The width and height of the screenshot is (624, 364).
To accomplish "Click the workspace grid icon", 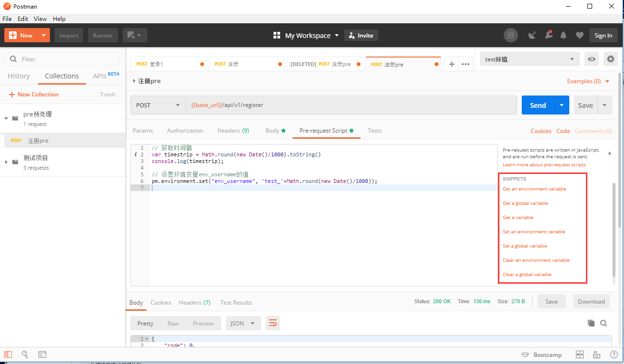I will pos(277,35).
